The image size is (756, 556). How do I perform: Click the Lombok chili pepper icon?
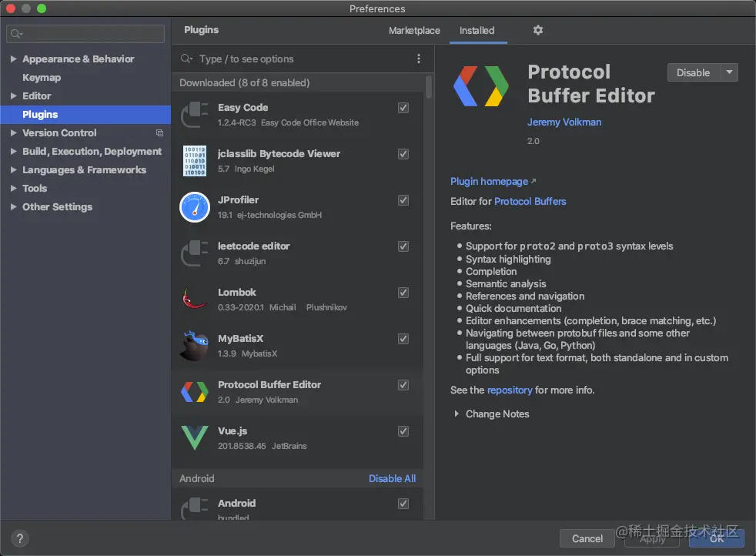[194, 299]
